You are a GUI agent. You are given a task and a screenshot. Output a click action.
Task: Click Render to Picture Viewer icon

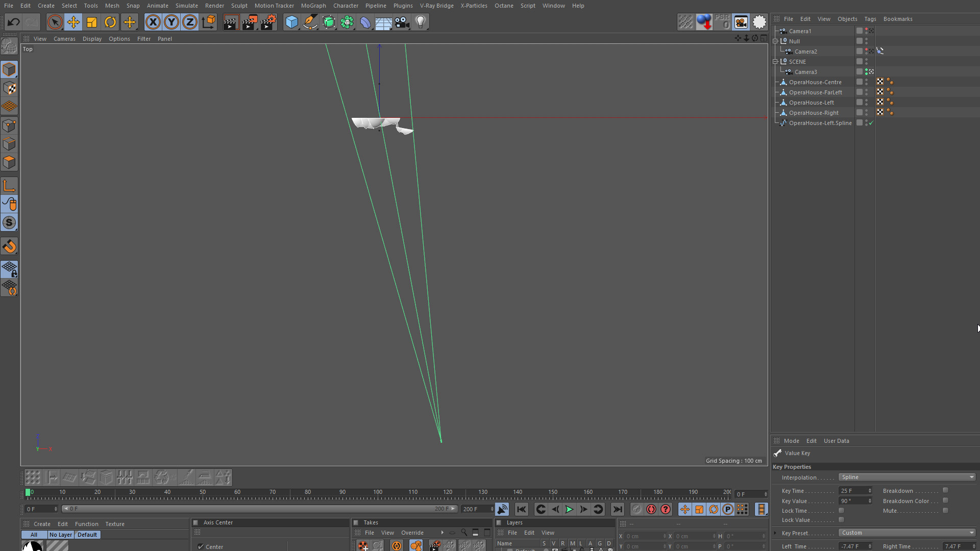[250, 22]
